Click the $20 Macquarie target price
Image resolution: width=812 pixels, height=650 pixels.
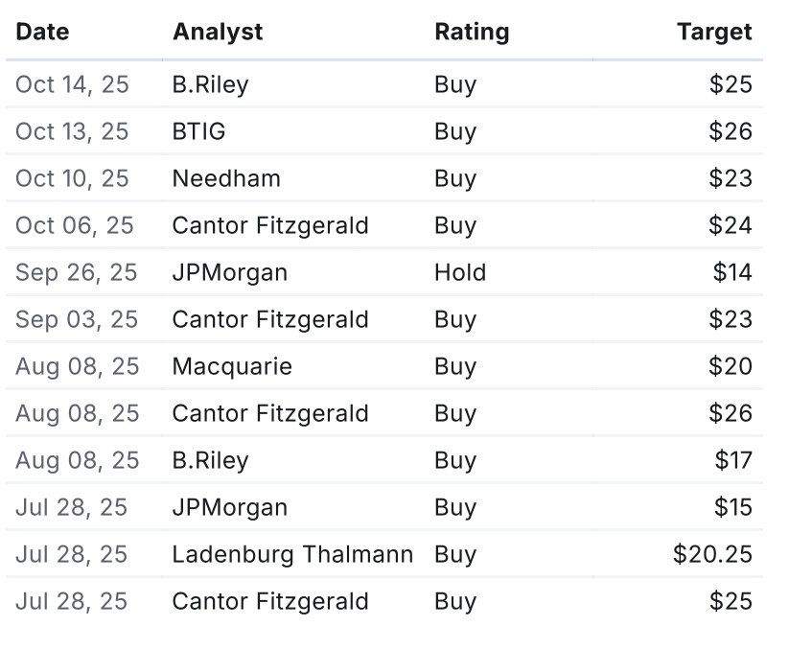[731, 366]
